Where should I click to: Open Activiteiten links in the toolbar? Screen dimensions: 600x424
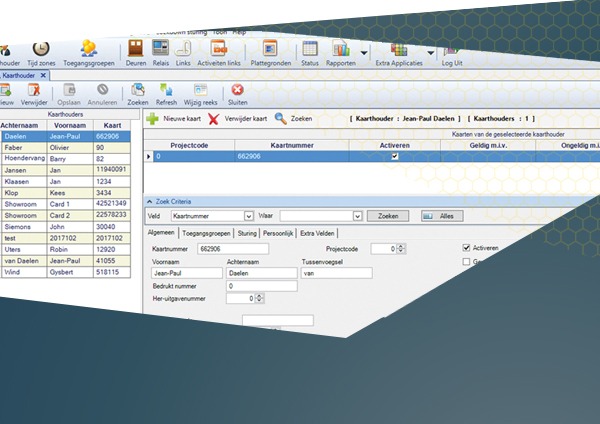[220, 50]
